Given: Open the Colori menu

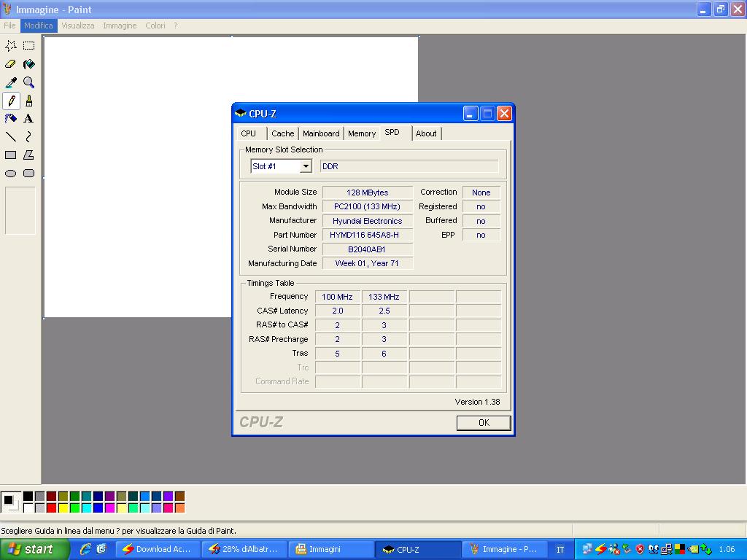Looking at the screenshot, I should point(155,26).
